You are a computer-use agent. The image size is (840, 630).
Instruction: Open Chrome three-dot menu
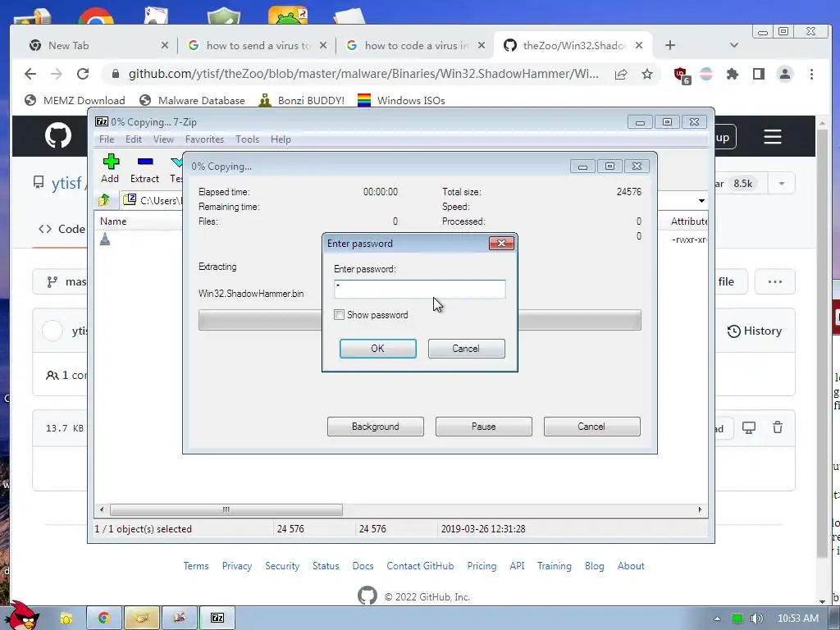(811, 74)
